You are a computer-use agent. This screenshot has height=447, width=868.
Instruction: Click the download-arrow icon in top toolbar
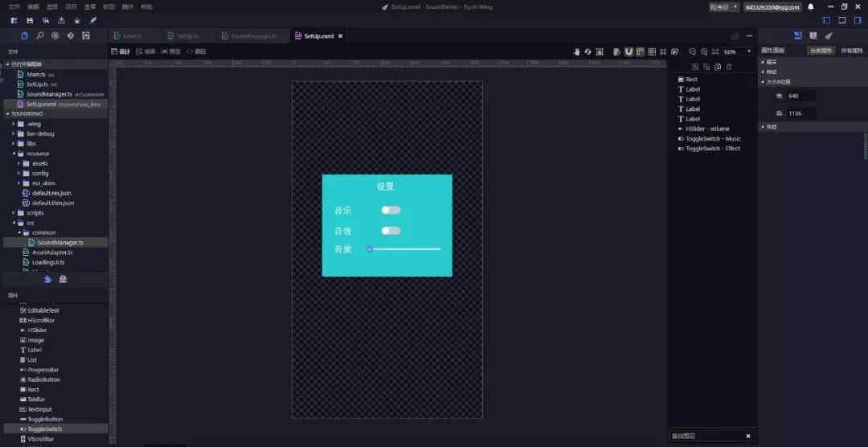tap(61, 20)
